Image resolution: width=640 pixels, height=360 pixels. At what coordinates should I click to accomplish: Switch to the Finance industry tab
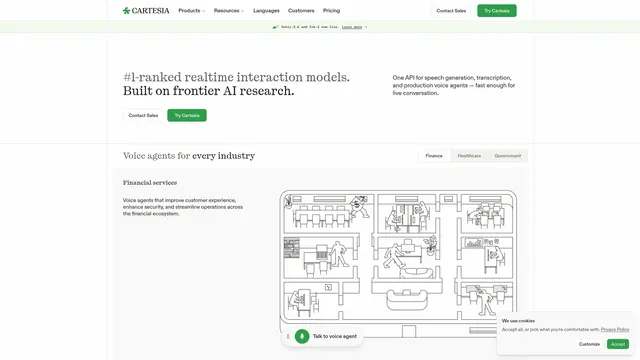(434, 156)
